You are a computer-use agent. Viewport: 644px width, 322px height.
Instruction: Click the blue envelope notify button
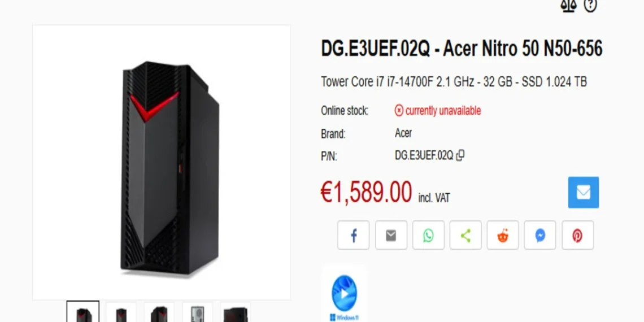point(583,192)
